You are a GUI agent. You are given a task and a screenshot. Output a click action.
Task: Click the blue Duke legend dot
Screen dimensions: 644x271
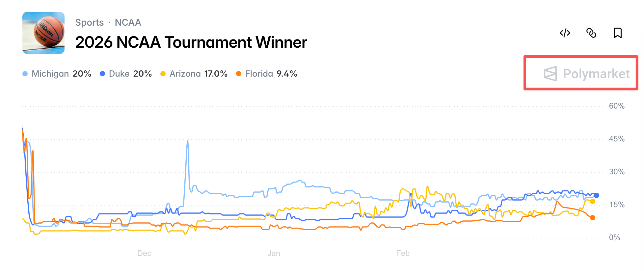pos(102,74)
